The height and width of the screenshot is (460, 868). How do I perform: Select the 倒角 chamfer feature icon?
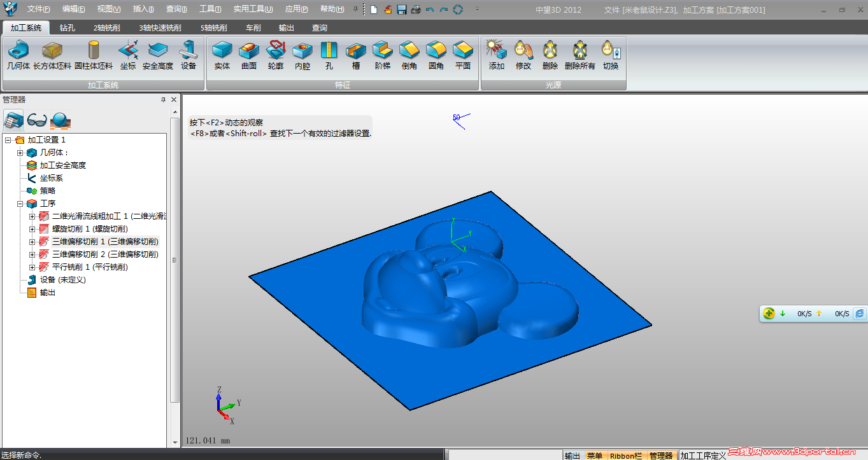(x=409, y=55)
